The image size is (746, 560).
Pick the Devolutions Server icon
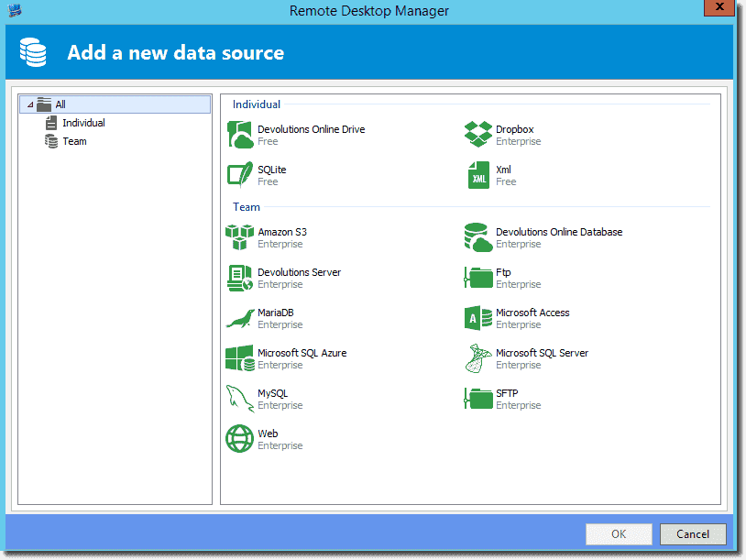240,278
